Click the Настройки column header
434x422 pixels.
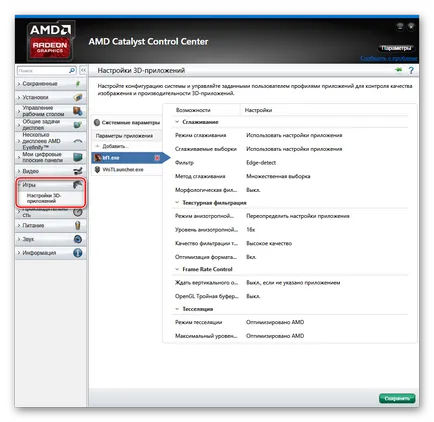pyautogui.click(x=258, y=110)
